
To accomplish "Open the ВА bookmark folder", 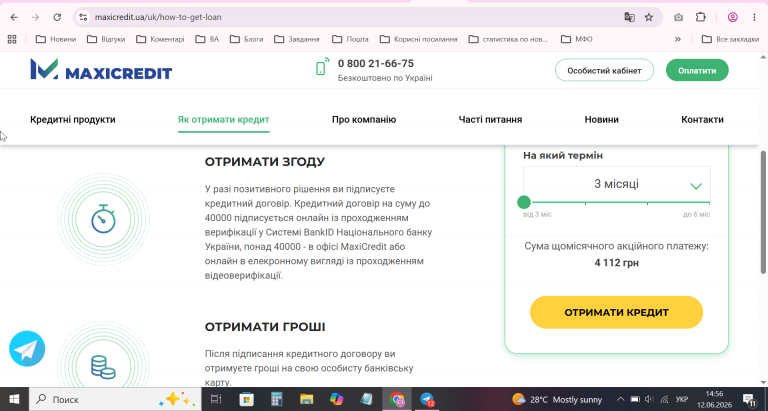I will 207,39.
